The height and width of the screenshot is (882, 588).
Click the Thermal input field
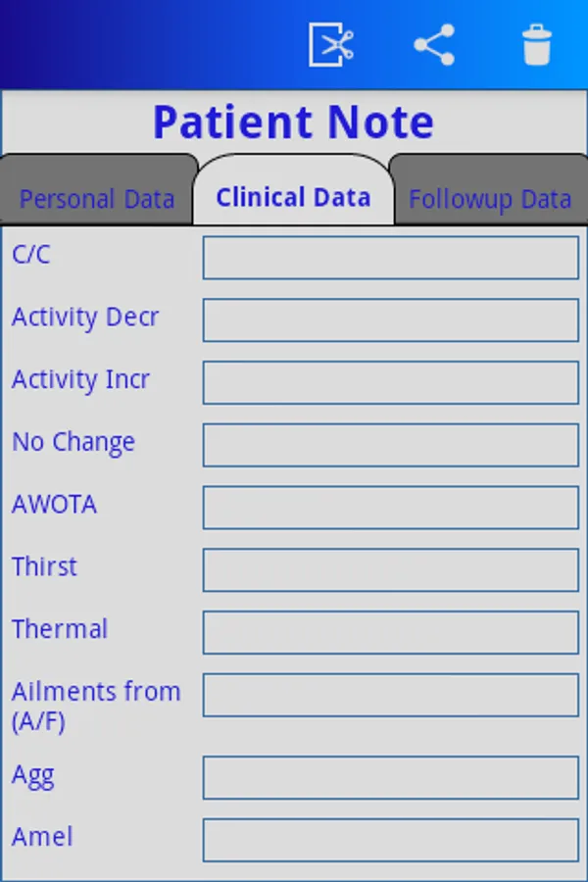pyautogui.click(x=390, y=632)
